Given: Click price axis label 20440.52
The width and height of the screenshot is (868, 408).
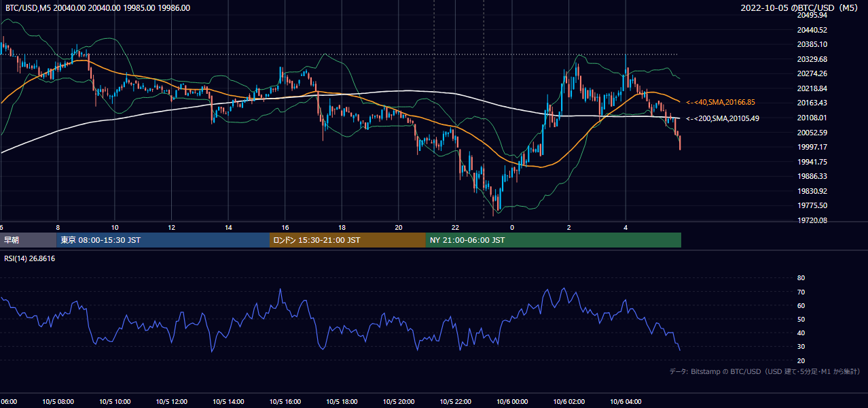Looking at the screenshot, I should click(x=812, y=30).
